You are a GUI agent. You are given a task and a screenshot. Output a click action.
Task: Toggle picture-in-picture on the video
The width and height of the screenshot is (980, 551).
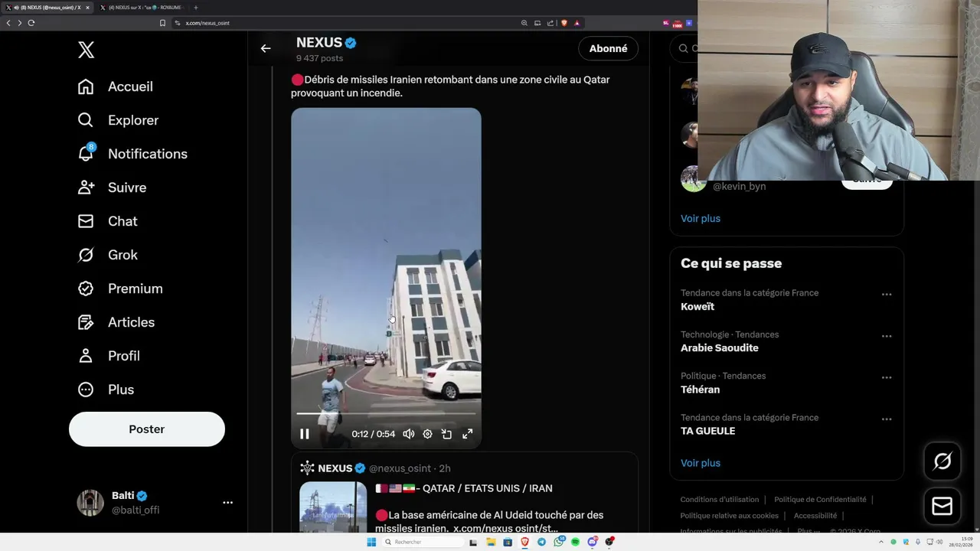point(447,434)
